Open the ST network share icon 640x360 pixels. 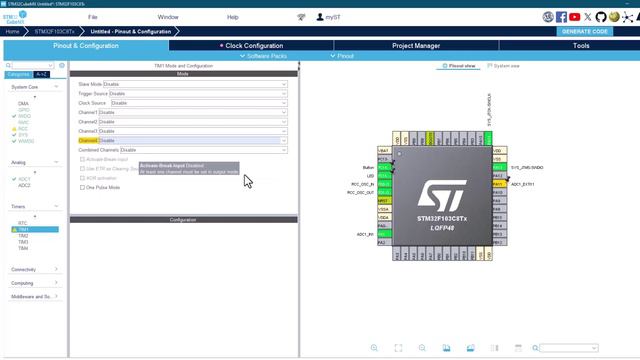[627, 17]
